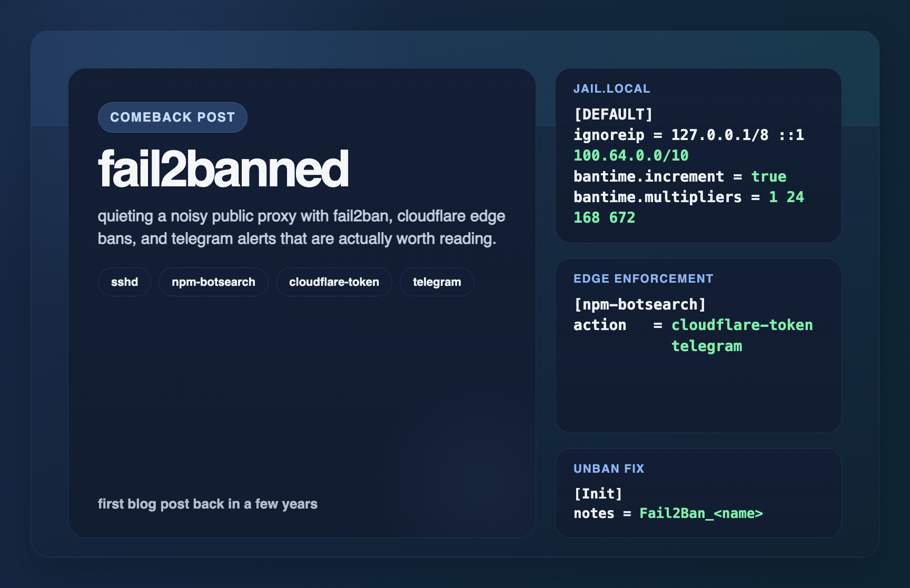Click the post description paragraph
The image size is (910, 588).
tap(301, 227)
